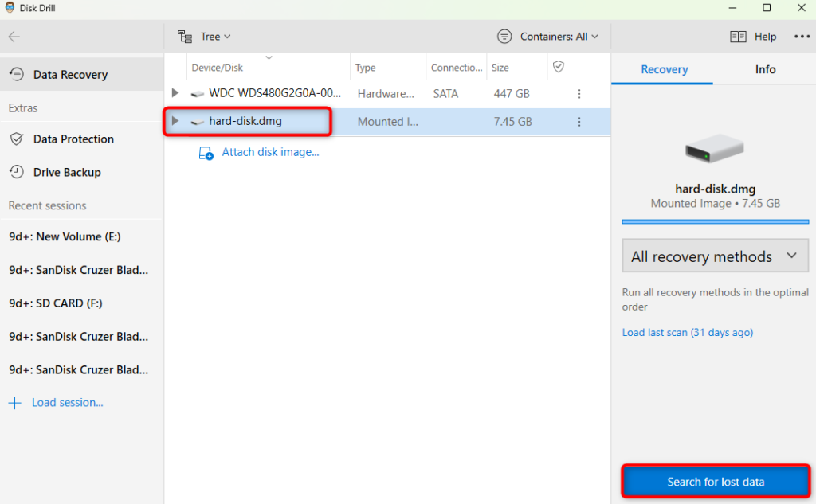Open kebab menu on the WDC drive row
816x504 pixels.
point(579,93)
